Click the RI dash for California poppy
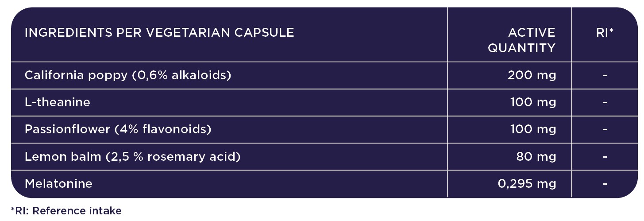The width and height of the screenshot is (644, 221). 605,75
